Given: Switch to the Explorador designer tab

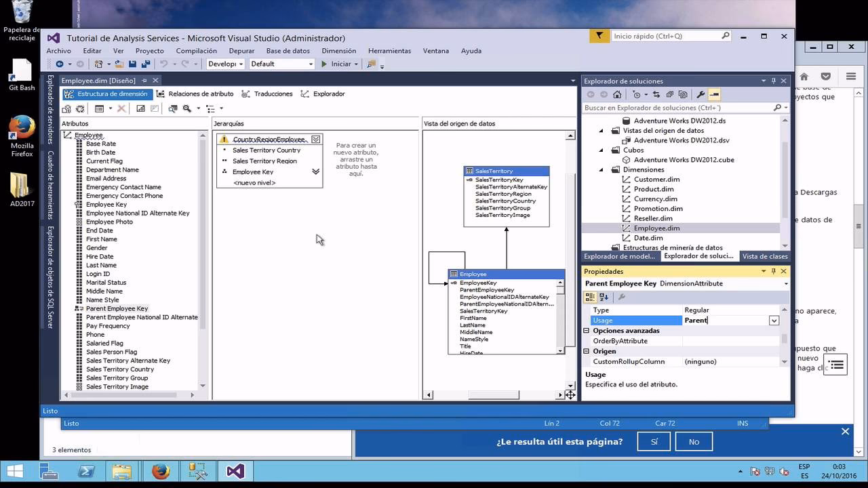Looking at the screenshot, I should click(x=323, y=94).
